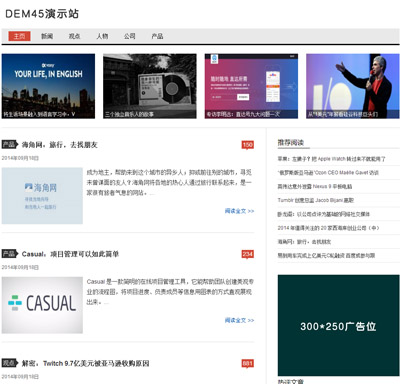Viewport: 400px width, 384px height.
Task: Switch to the 产品 nav item
Action: tap(157, 36)
